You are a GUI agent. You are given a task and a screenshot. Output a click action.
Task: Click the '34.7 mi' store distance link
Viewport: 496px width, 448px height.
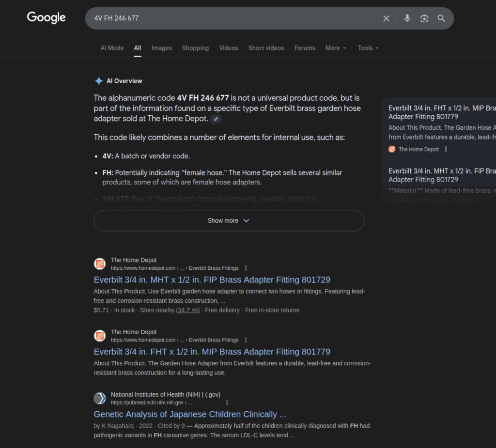[x=188, y=310]
